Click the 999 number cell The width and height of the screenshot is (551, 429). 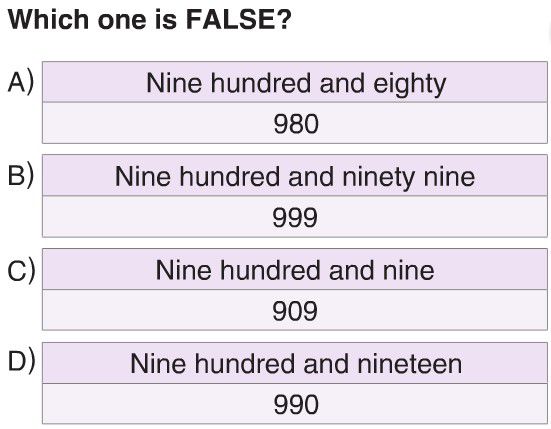(x=295, y=216)
